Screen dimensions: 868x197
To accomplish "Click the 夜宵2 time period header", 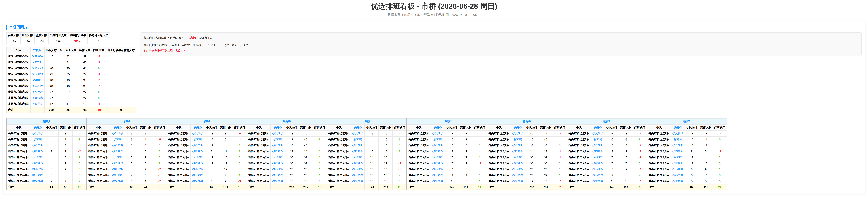I will pos(687,122).
